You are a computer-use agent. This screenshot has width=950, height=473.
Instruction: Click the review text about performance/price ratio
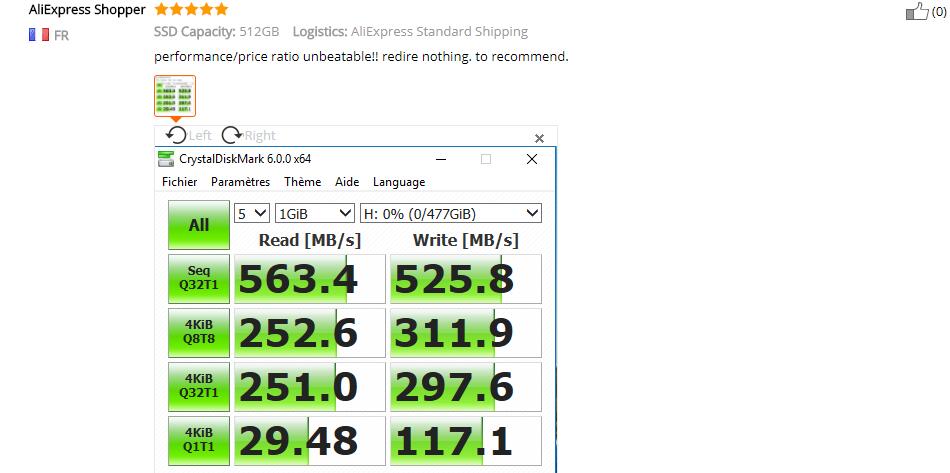(x=361, y=57)
